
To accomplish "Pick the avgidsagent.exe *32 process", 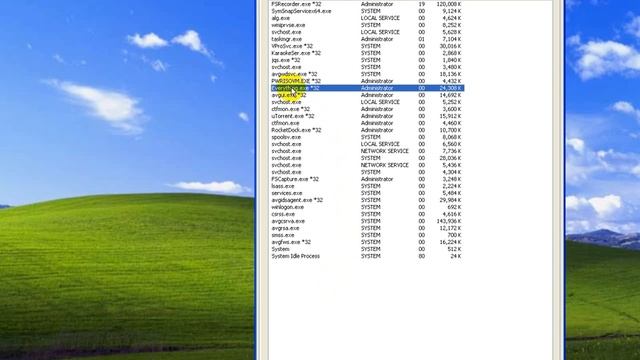I will click(367, 200).
